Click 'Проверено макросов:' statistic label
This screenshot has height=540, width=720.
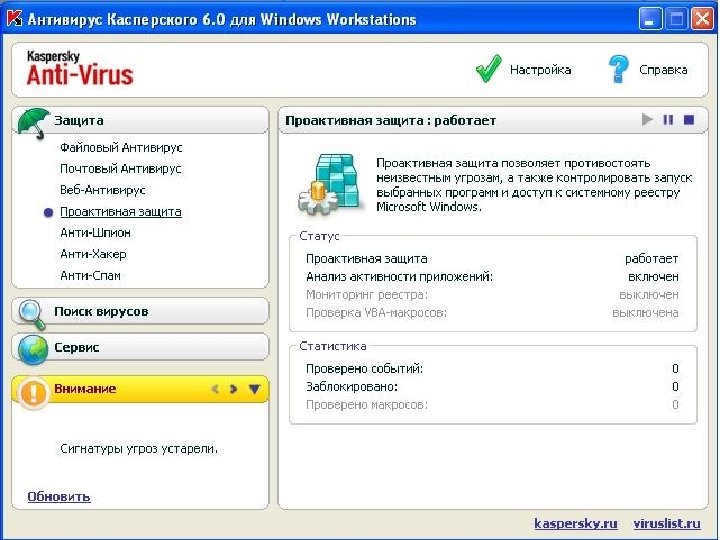tap(367, 405)
